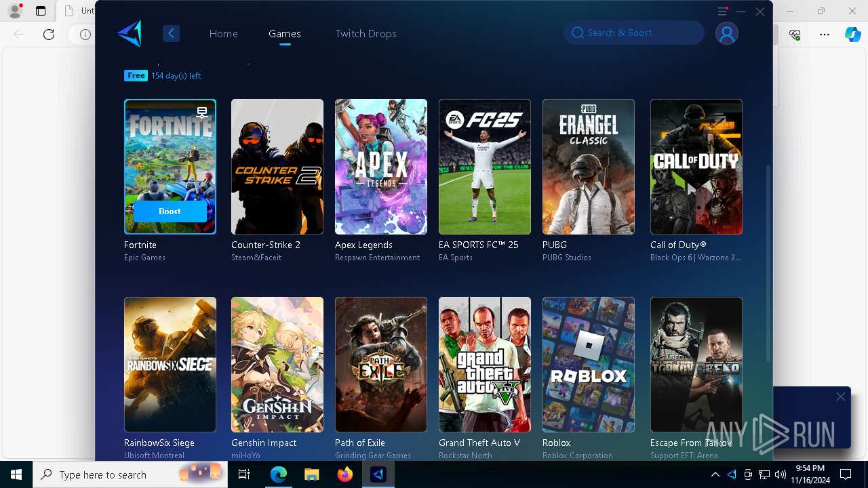Click the GearUP logo icon
This screenshot has width=868, height=488.
pos(129,33)
